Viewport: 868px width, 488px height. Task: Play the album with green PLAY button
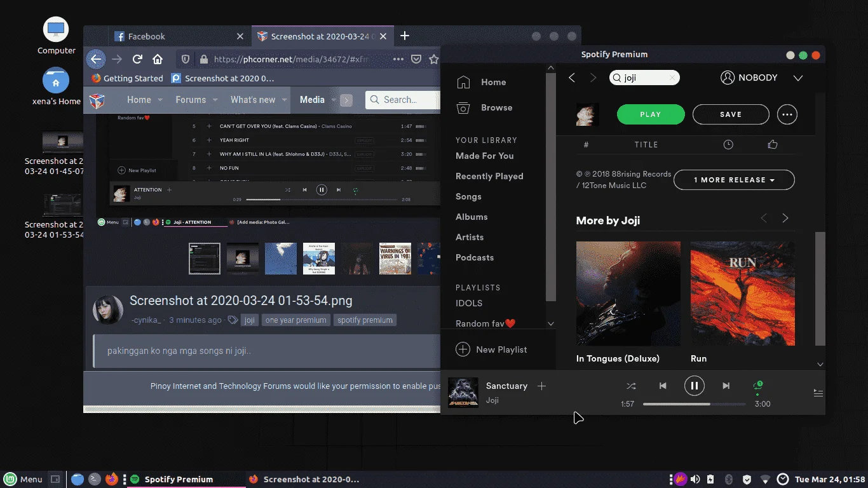651,114
